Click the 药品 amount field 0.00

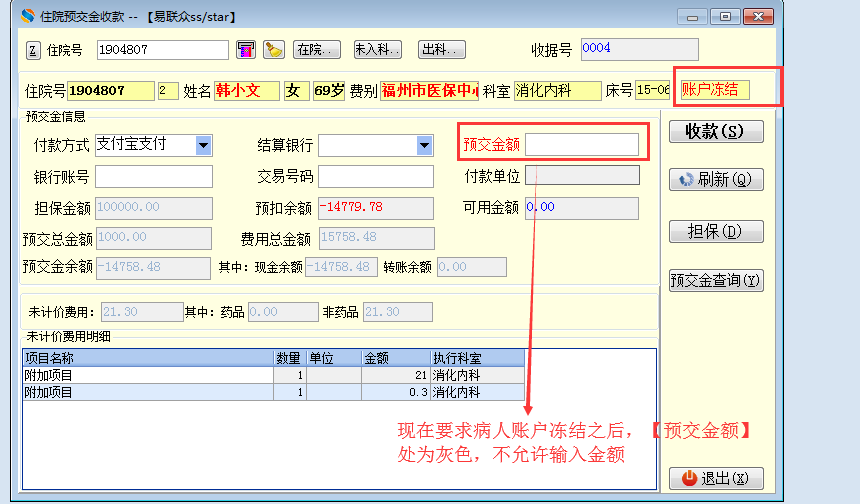pyautogui.click(x=283, y=312)
